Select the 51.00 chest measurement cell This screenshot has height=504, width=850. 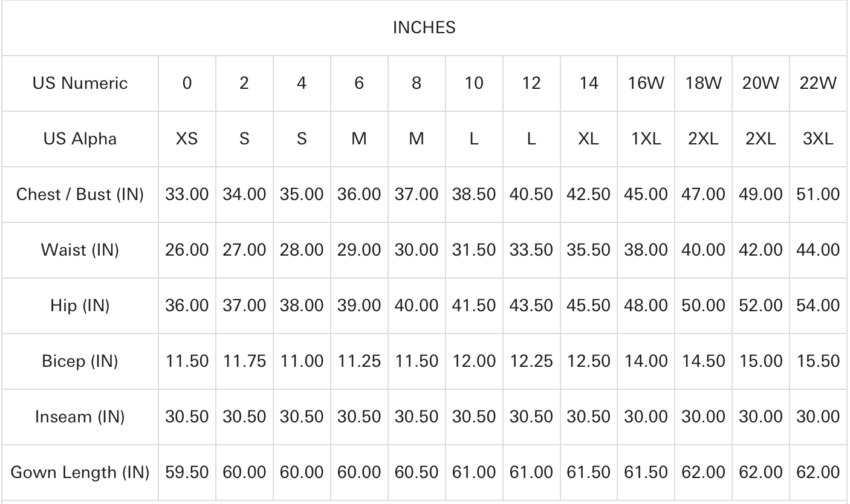818,195
